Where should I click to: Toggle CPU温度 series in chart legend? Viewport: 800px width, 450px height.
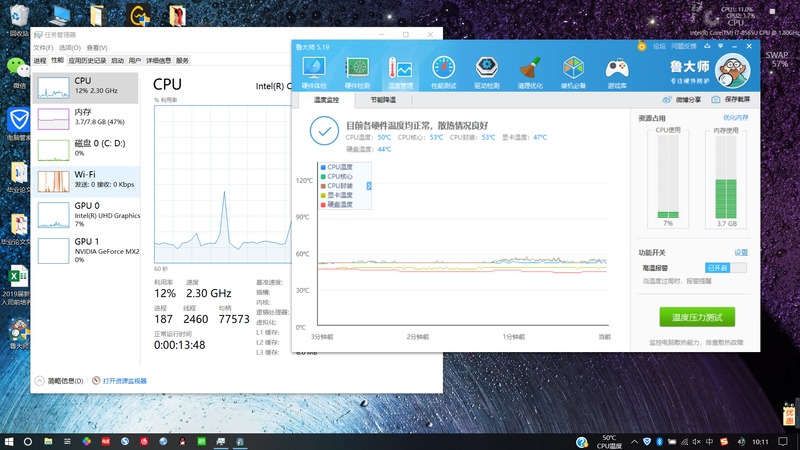(x=337, y=167)
